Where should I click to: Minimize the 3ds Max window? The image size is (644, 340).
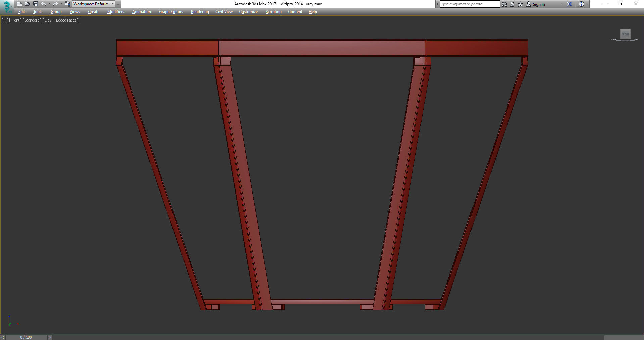tap(605, 4)
